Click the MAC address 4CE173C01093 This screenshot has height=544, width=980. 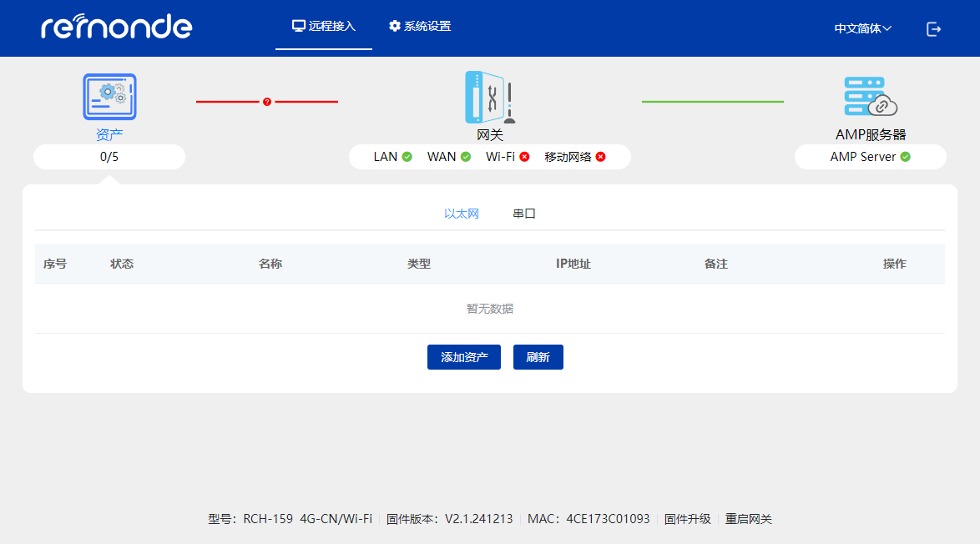click(x=609, y=519)
